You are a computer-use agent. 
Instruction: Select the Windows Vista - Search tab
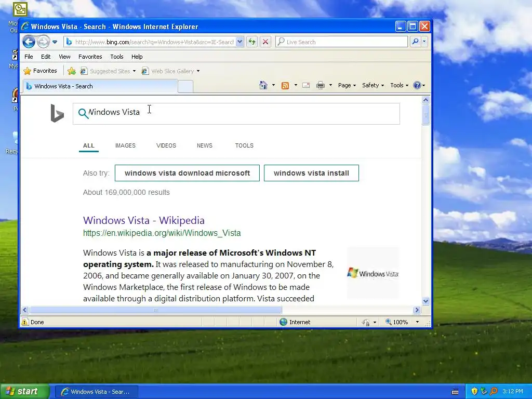pyautogui.click(x=100, y=86)
